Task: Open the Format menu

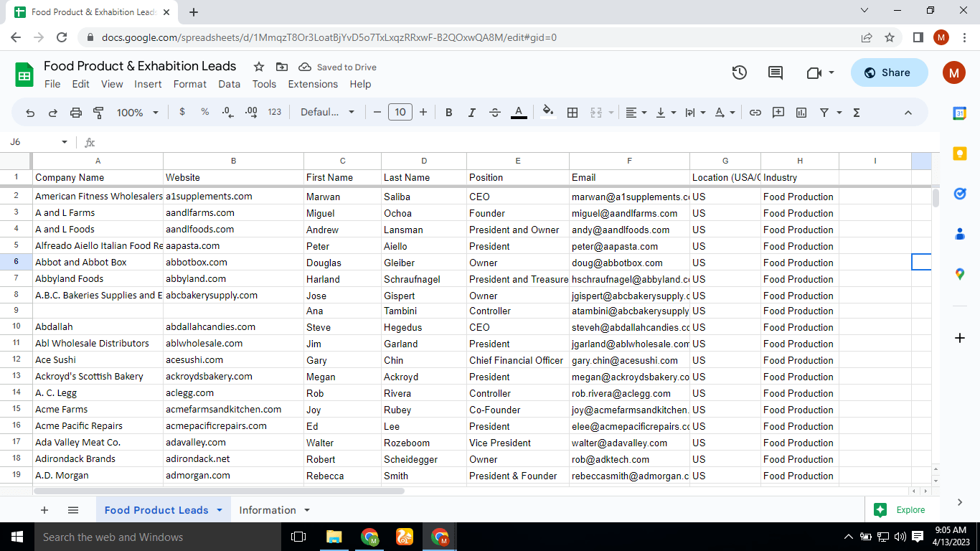Action: [190, 84]
